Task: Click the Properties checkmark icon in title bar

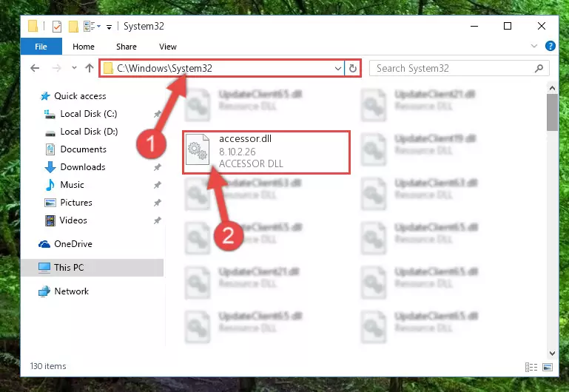Action: (x=57, y=27)
